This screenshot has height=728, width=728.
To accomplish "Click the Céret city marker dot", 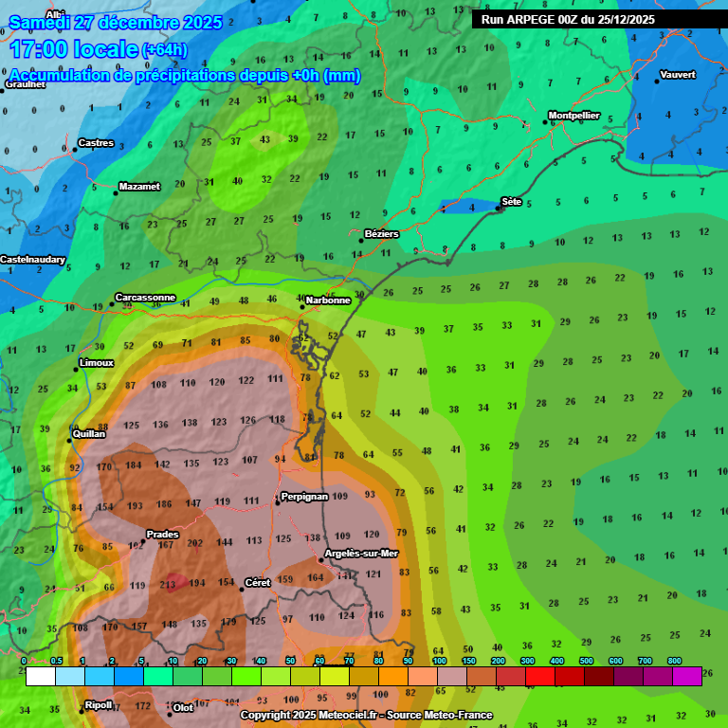I will (242, 589).
